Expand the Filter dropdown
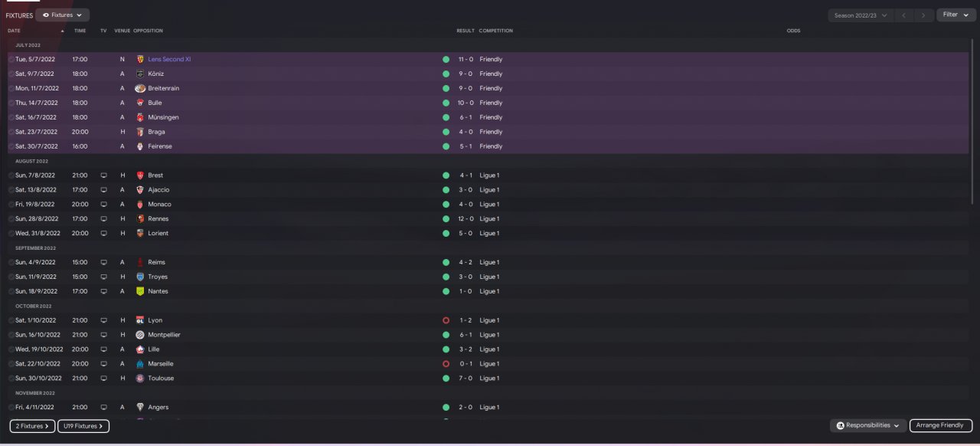Viewport: 980px width, 446px height. point(955,15)
